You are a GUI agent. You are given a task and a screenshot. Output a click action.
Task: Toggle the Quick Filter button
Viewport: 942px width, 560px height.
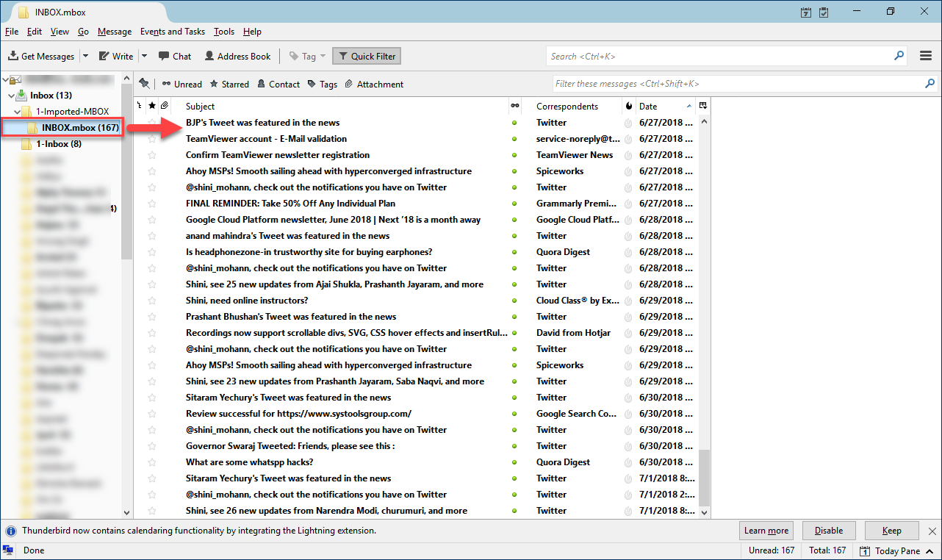[x=367, y=56]
